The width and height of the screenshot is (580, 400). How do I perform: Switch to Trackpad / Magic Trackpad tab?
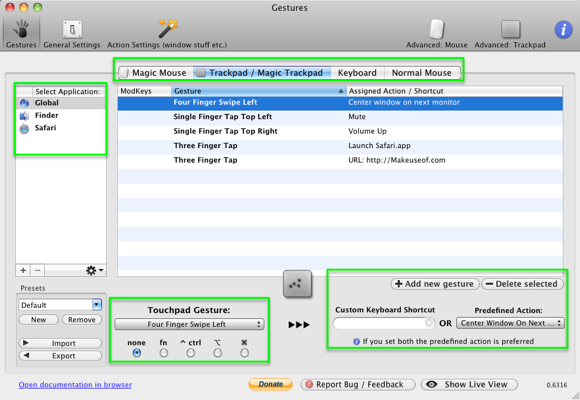(262, 73)
